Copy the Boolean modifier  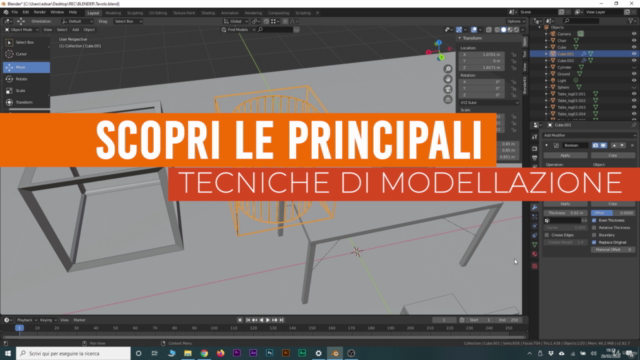tap(613, 156)
